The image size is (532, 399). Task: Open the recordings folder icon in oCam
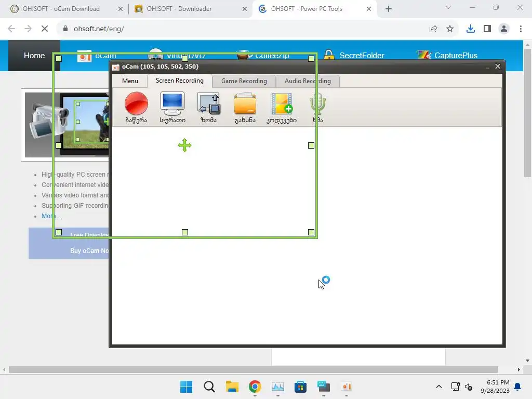point(245,107)
